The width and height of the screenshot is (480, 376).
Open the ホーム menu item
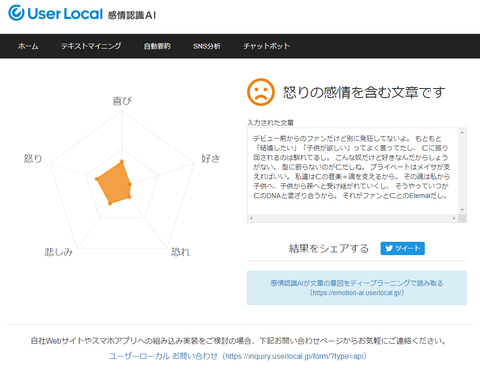point(28,46)
